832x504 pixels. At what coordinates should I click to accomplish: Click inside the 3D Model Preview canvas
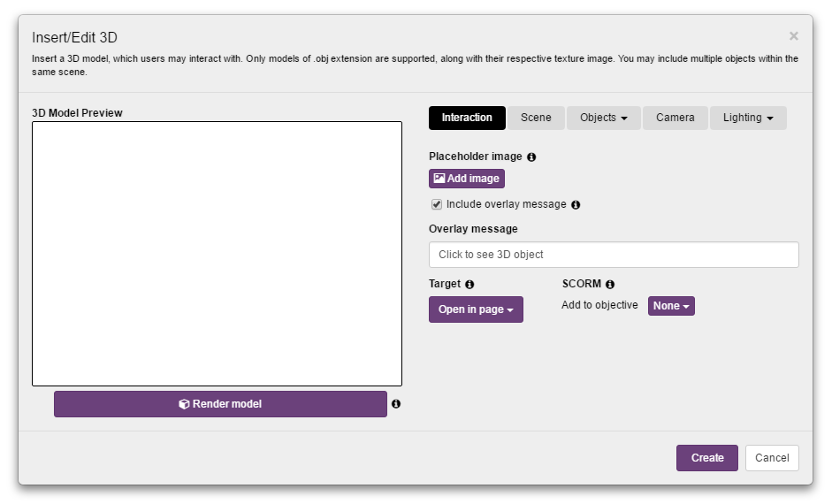click(217, 254)
